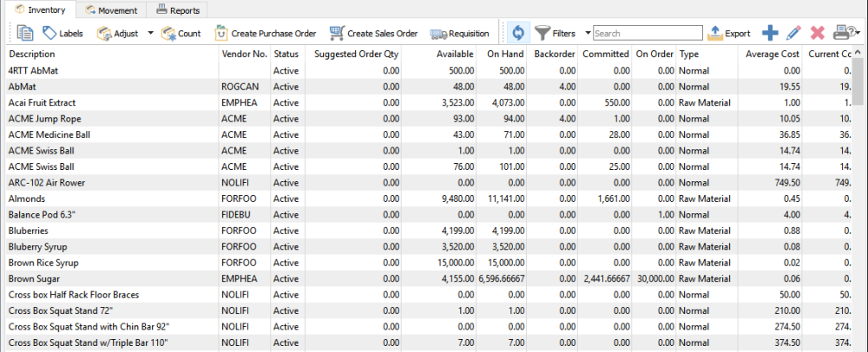Edit selected item with pencil icon
This screenshot has width=868, height=352.
pyautogui.click(x=793, y=33)
